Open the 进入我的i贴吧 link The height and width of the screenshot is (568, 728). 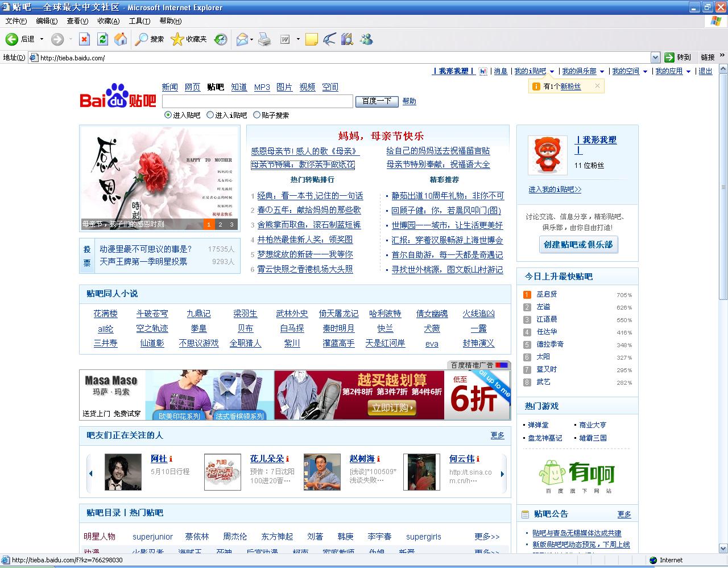coord(555,190)
